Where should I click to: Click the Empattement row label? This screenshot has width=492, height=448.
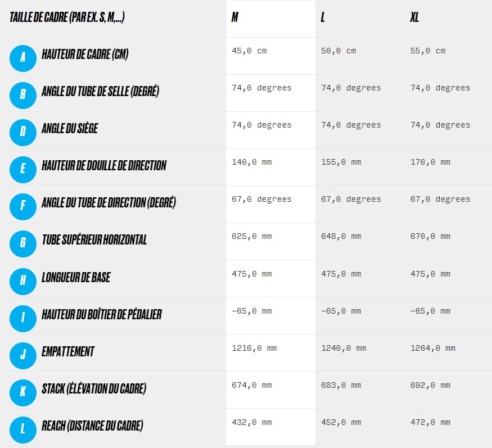point(68,351)
